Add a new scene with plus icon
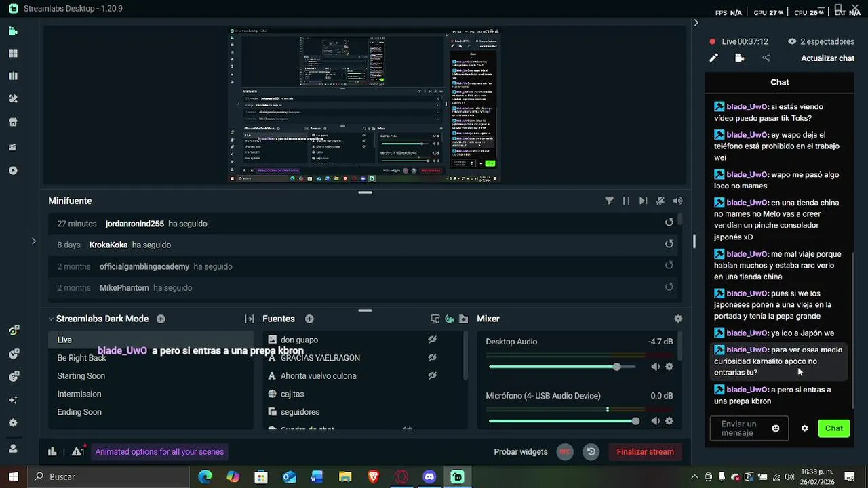 coord(161,319)
